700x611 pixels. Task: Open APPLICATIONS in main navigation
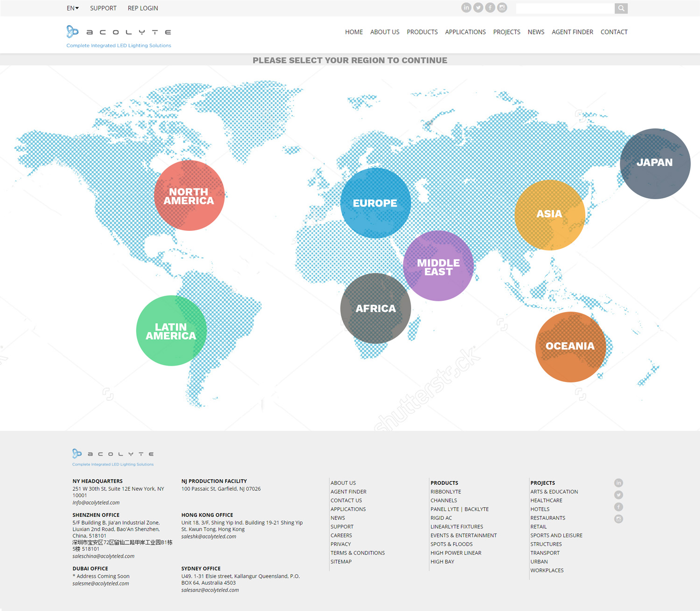[x=465, y=32]
